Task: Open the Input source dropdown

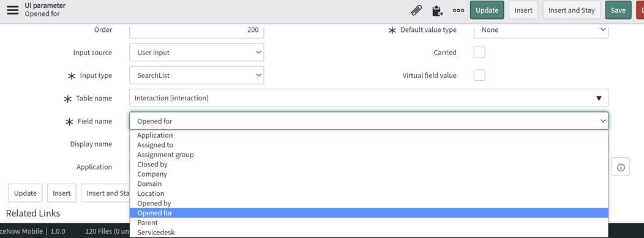Action: 197,53
